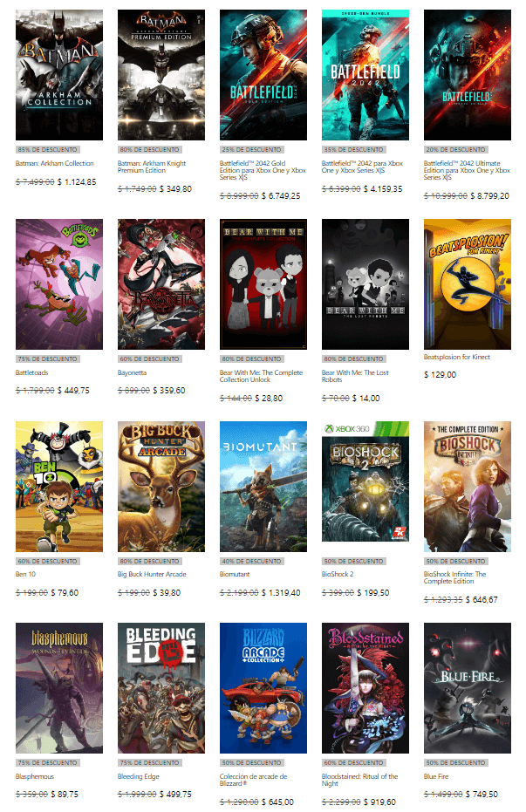
Task: Open Bear With Me: The Complete Collection cover
Action: coord(263,284)
